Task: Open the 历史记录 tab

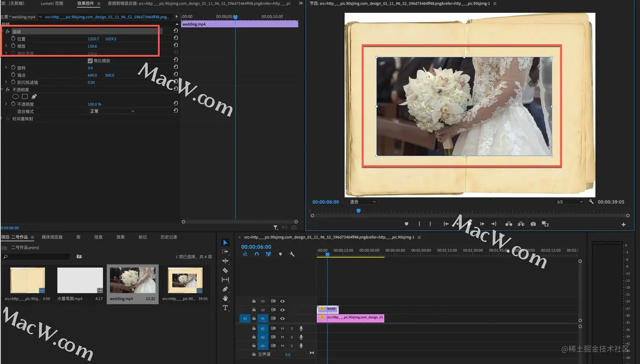Action: tap(169, 237)
